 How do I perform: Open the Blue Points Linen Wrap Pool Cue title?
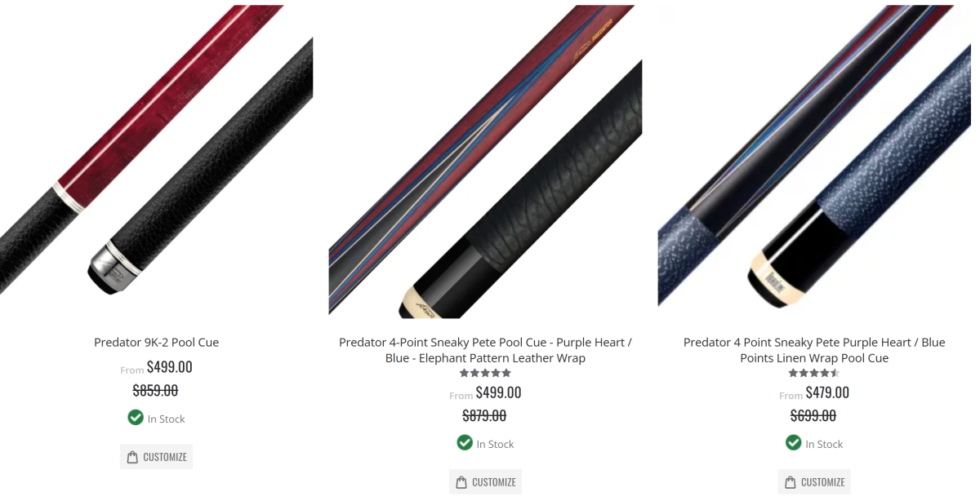pyautogui.click(x=814, y=350)
